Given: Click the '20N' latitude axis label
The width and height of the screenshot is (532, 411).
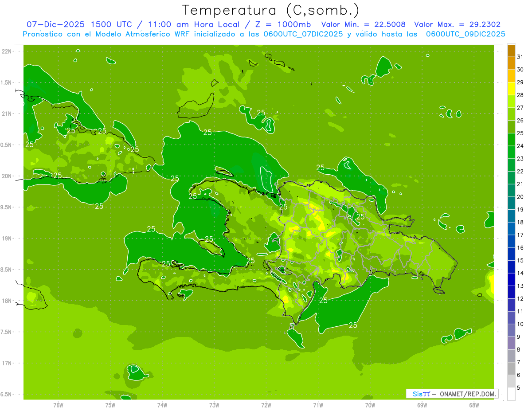Looking at the screenshot, I should (7, 176).
